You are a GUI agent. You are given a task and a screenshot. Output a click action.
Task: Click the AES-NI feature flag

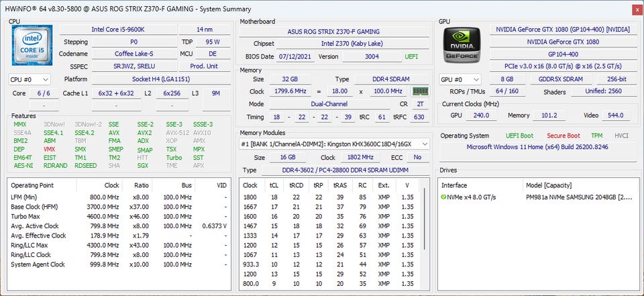[23, 166]
